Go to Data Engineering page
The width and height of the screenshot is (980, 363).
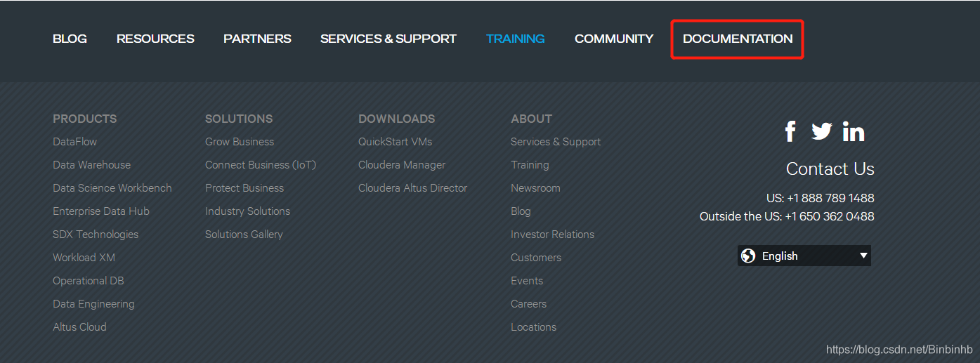tap(93, 303)
